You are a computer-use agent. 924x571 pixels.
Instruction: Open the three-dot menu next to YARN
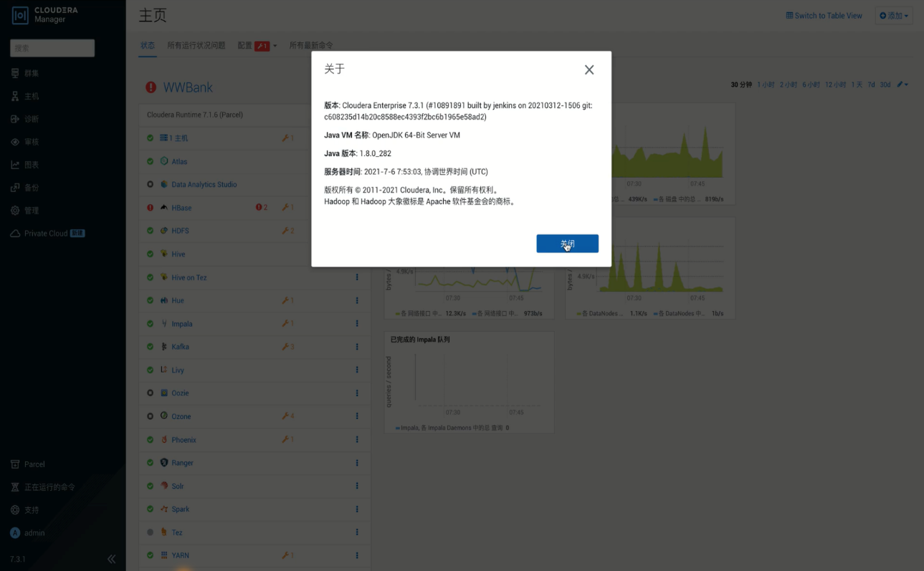coord(357,555)
